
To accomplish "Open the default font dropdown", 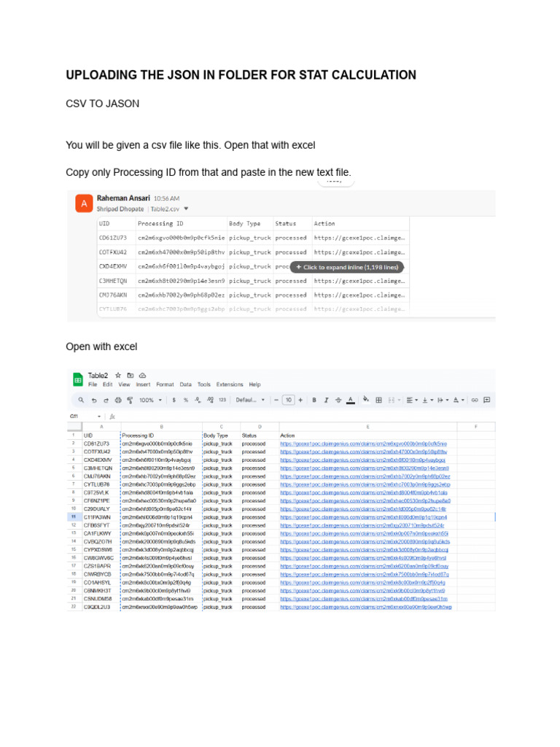I will point(252,400).
